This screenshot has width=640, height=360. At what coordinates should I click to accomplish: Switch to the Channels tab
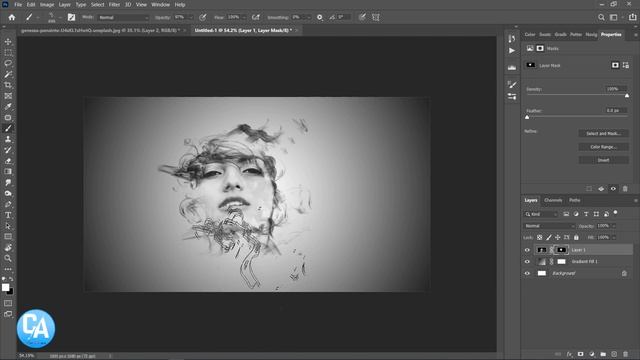[553, 200]
